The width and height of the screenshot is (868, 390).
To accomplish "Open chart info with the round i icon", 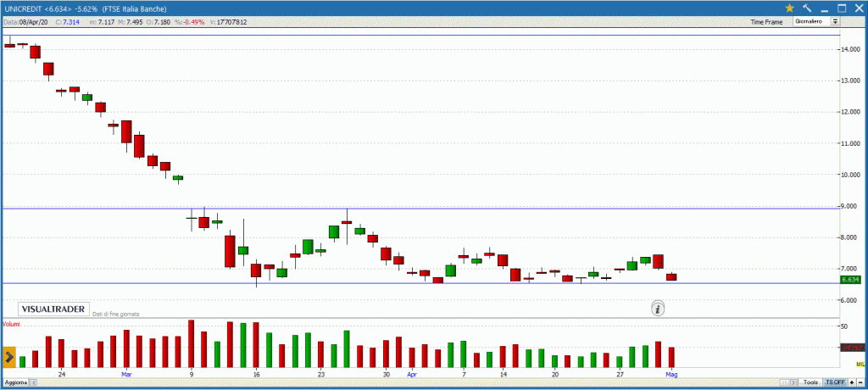I will pyautogui.click(x=657, y=309).
